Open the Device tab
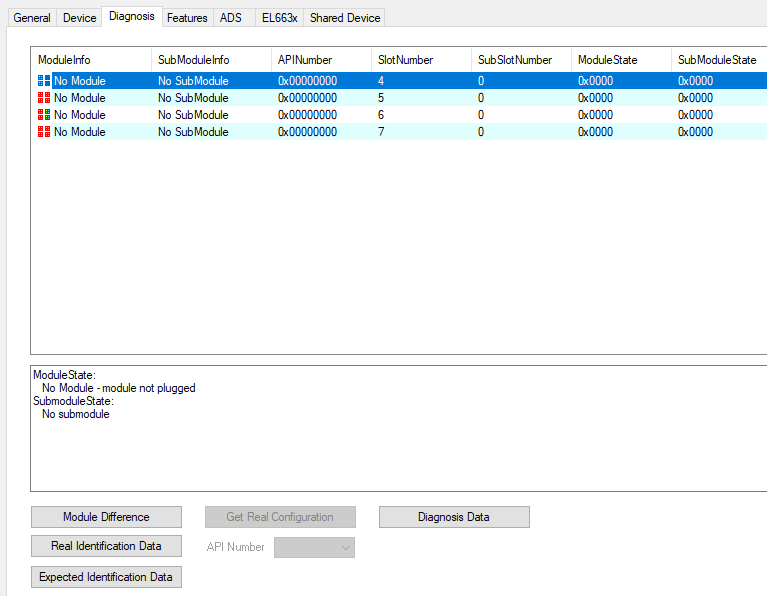 (x=80, y=18)
